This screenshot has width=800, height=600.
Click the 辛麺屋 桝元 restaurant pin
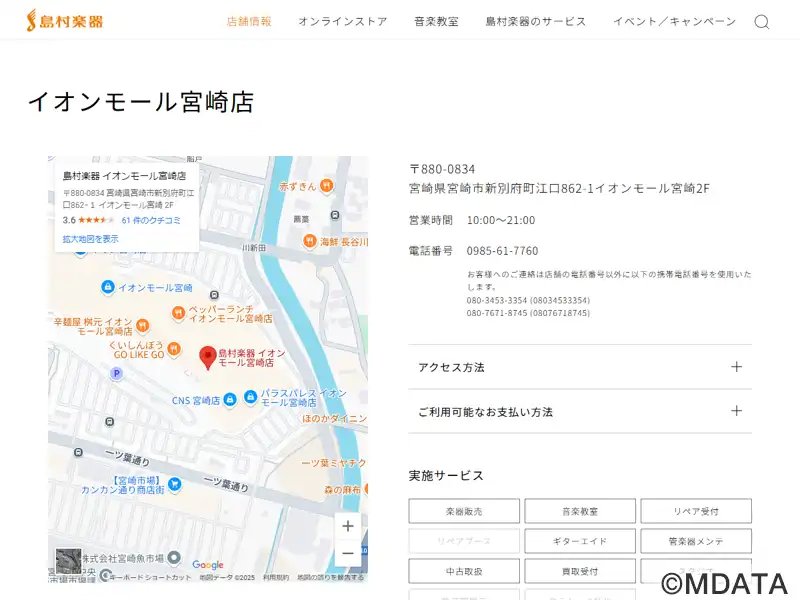coord(143,326)
